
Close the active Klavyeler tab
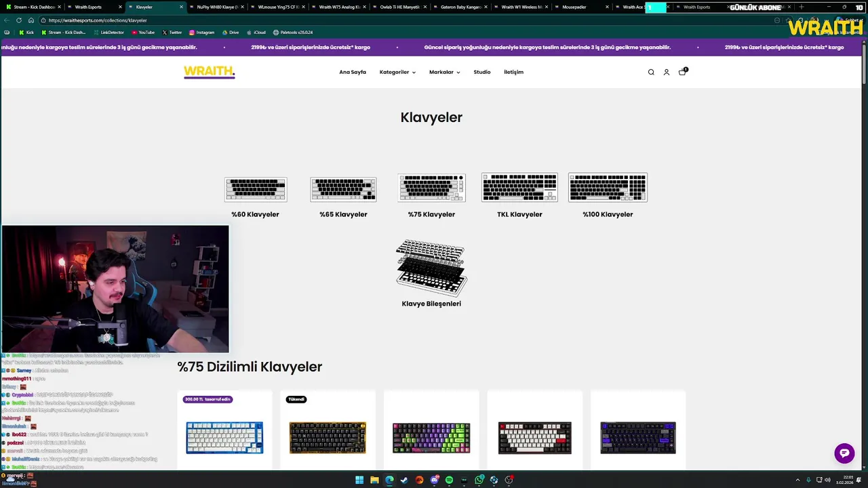tap(181, 7)
